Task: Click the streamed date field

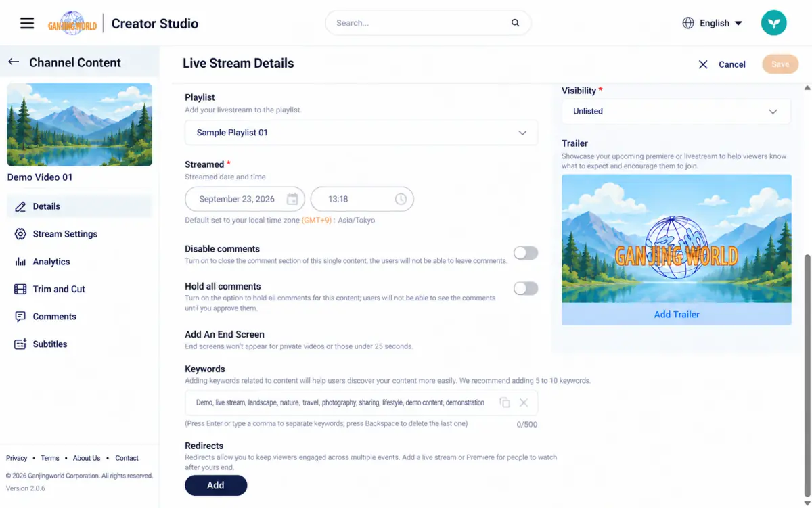Action: pos(245,199)
